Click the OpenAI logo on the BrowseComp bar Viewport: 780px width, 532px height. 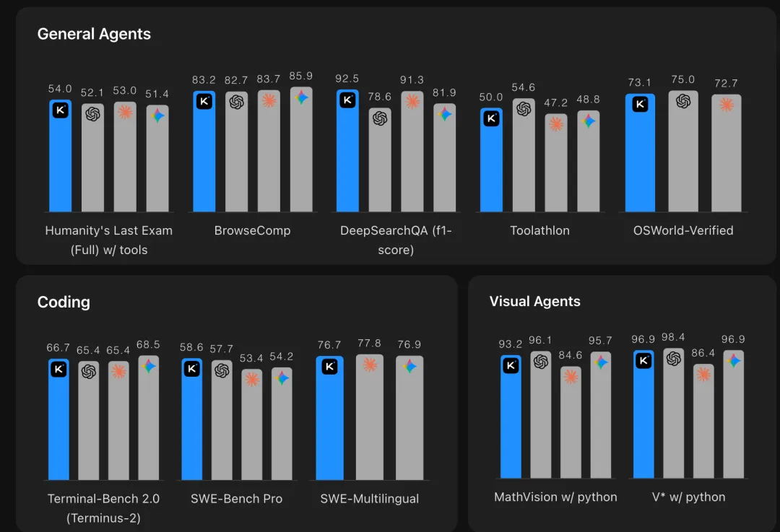click(x=236, y=103)
